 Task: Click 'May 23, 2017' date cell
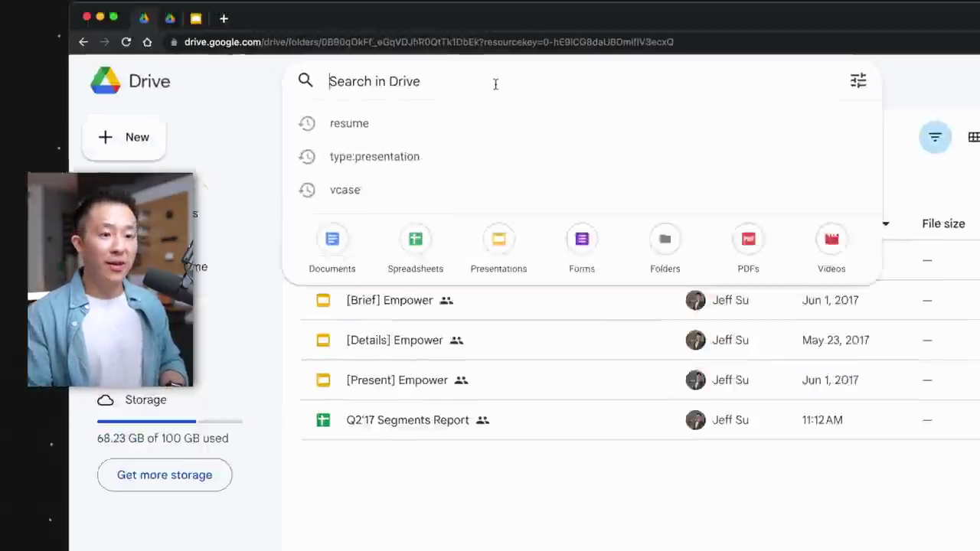835,340
